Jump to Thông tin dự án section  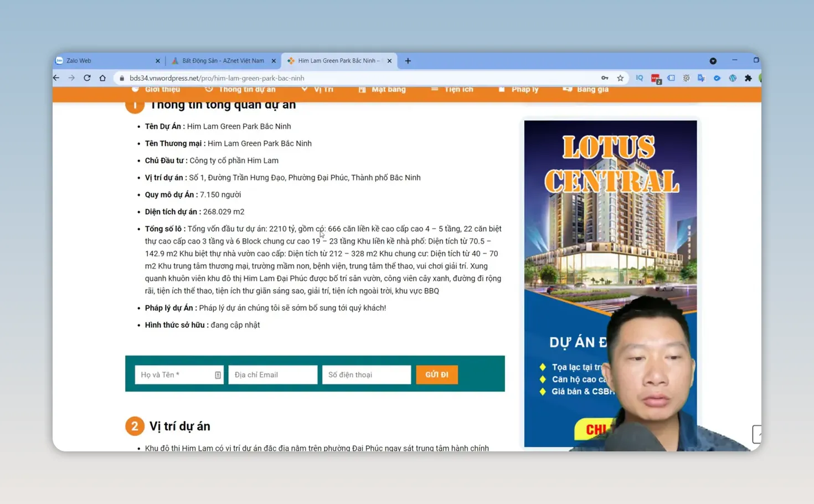(240, 89)
